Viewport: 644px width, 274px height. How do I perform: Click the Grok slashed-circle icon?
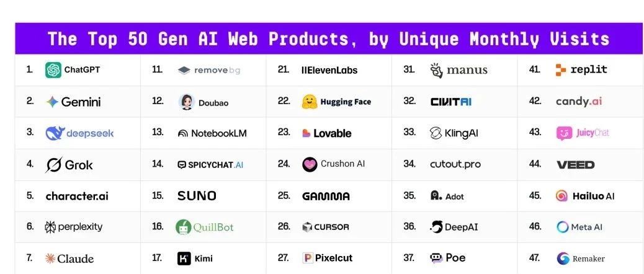[x=53, y=165]
